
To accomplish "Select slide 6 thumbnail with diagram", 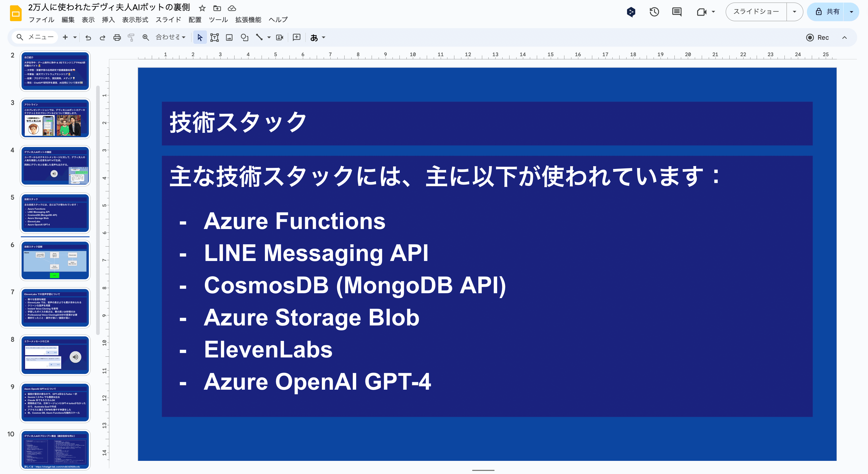I will click(55, 261).
